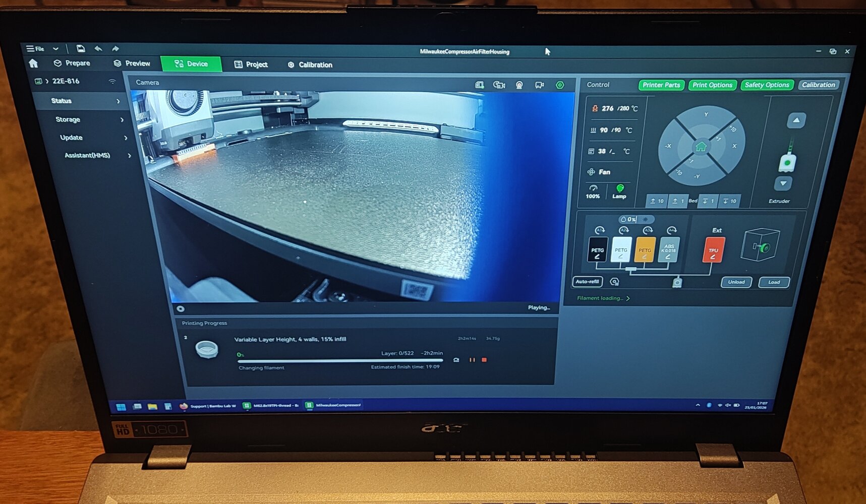The image size is (866, 504).
Task: Toggle the video recording camera icon
Action: (x=539, y=85)
